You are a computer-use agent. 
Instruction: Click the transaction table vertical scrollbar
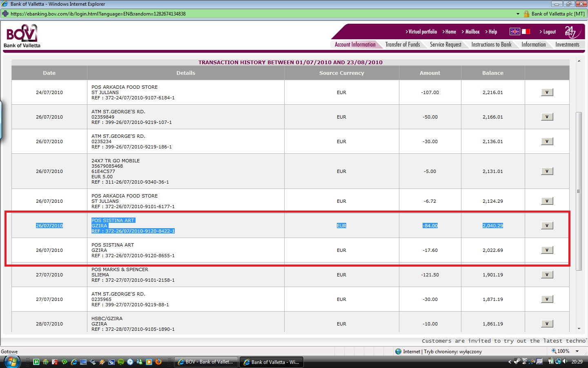(579, 191)
